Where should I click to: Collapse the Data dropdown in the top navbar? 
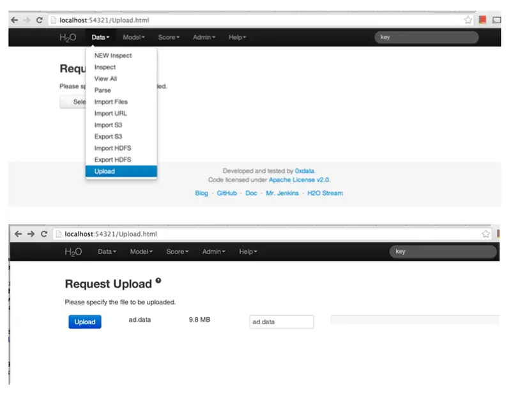click(100, 38)
